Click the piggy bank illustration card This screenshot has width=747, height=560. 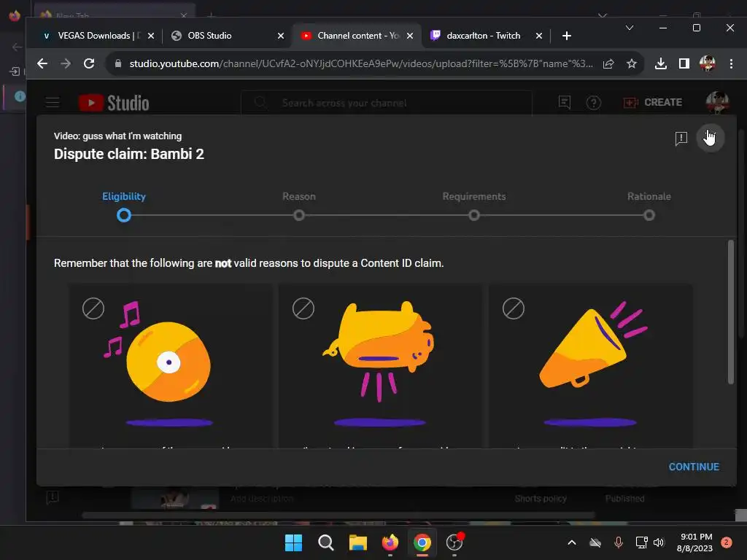[380, 366]
